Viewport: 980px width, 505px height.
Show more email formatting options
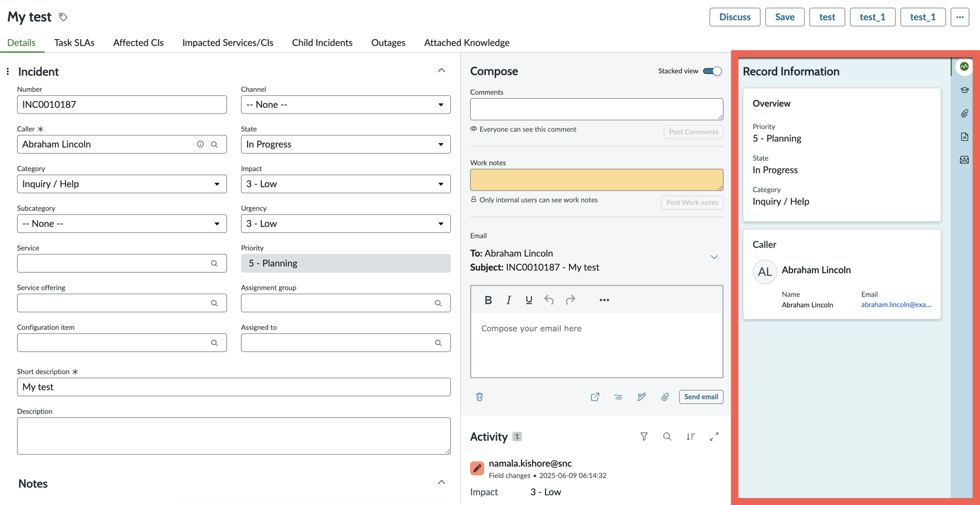(604, 300)
